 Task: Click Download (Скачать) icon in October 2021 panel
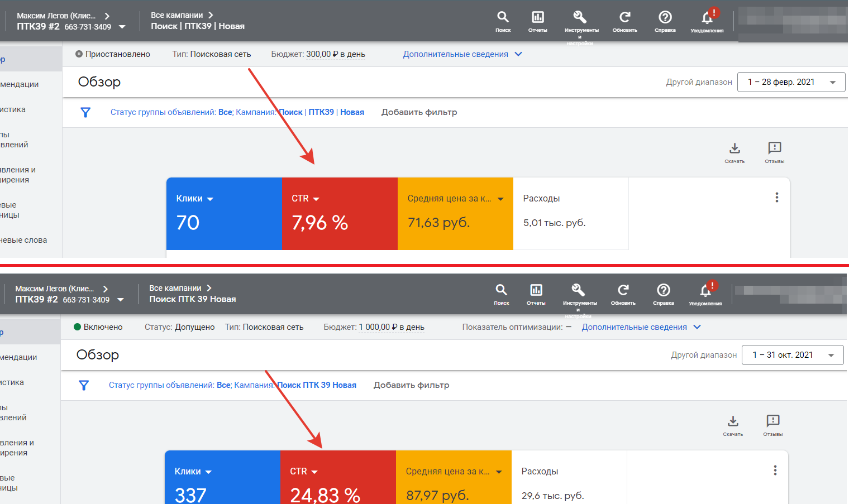coord(733,421)
